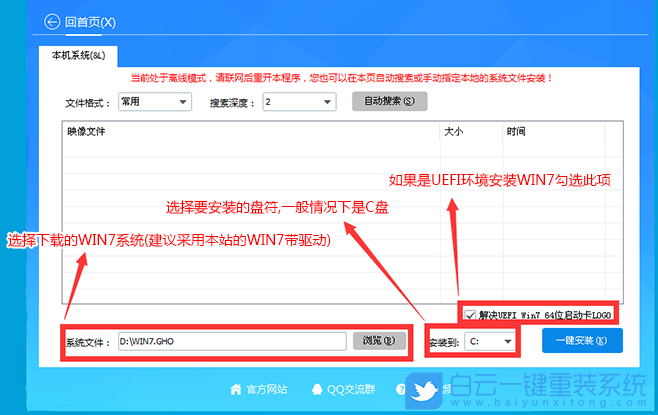Click the home icon beside 官方网站
Screen dimensions: 658x415
pos(236,389)
